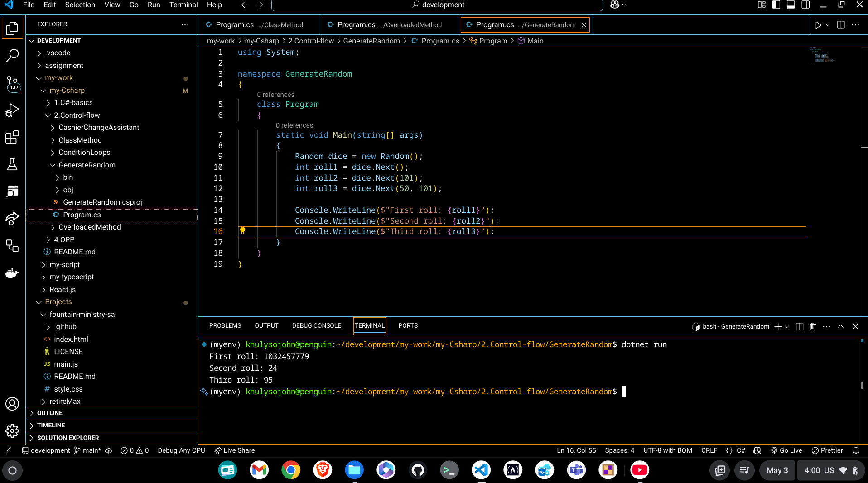
Task: Open the Copilot chat icon in title bar
Action: [x=615, y=5]
